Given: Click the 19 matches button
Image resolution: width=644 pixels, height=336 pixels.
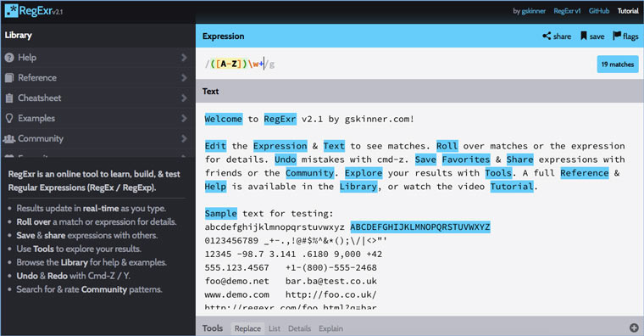Looking at the screenshot, I should 617,64.
